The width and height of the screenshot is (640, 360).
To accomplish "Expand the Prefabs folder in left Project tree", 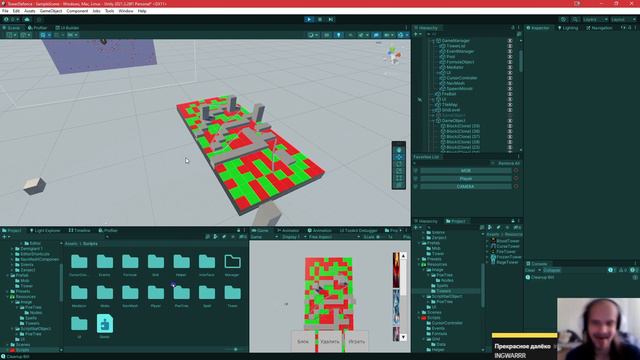I will point(8,276).
